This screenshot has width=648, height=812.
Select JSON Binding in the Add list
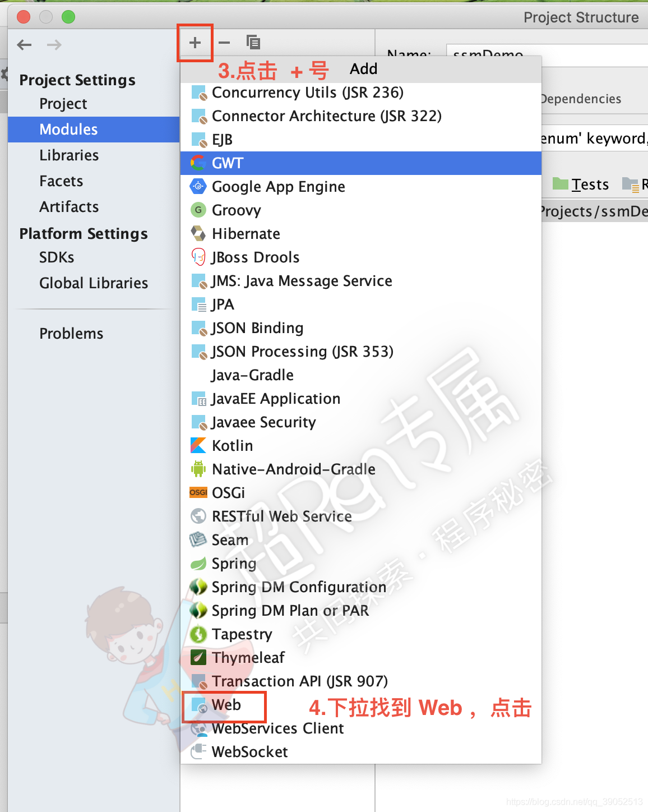click(361, 328)
